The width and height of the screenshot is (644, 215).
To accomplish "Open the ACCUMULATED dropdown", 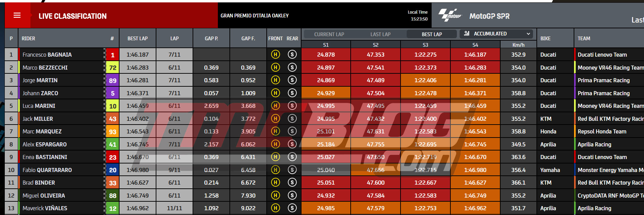I will click(x=496, y=34).
